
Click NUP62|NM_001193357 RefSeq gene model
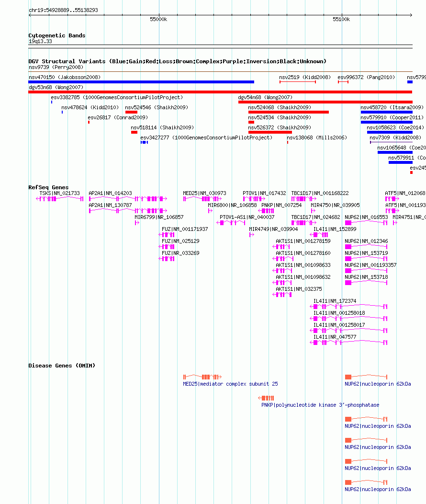[366, 271]
